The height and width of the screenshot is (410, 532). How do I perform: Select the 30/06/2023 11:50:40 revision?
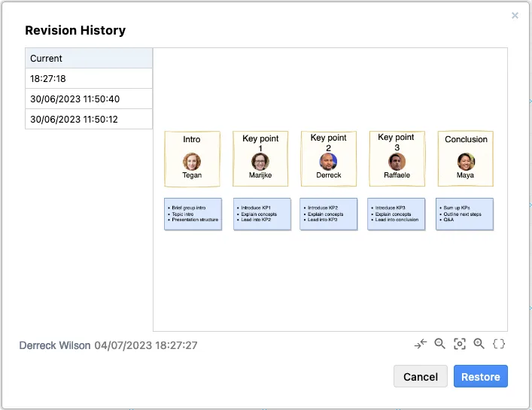pos(89,99)
